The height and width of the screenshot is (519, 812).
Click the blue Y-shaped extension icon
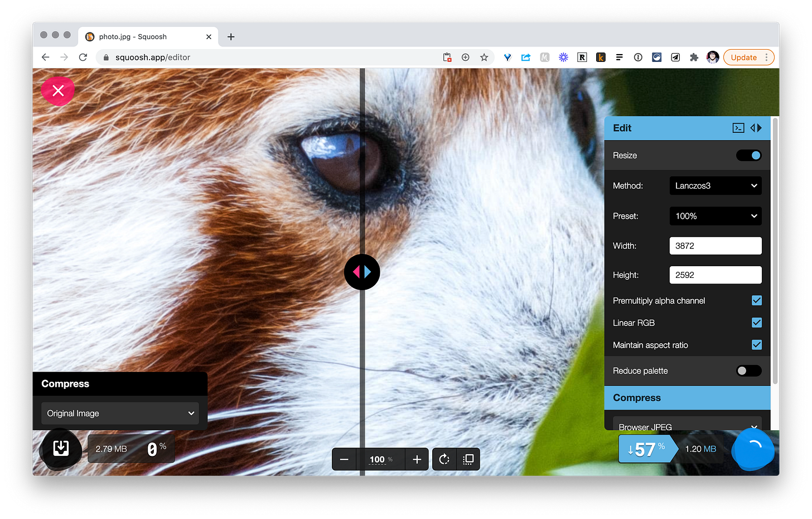tap(507, 57)
